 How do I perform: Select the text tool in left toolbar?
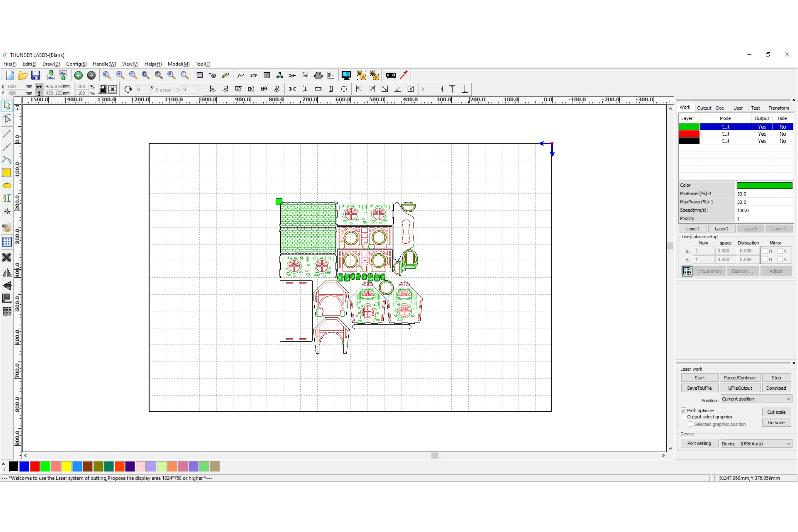7,198
